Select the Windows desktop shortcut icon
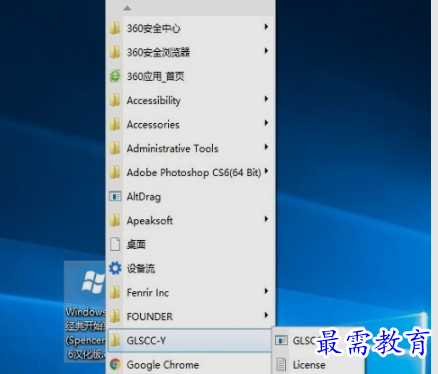438x374 pixels. 85,311
